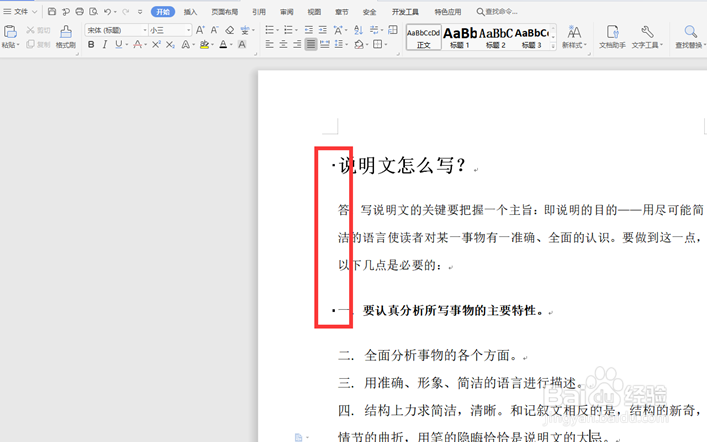The width and height of the screenshot is (708, 442).
Task: Select the Format Painter (格式刷) tool
Action: click(65, 36)
